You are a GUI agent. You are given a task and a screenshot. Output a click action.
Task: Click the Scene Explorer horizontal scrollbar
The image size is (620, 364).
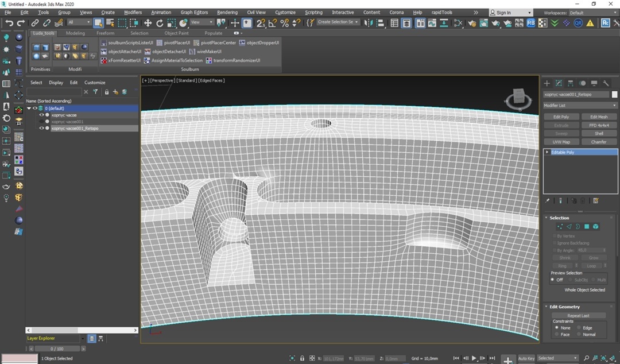point(82,330)
